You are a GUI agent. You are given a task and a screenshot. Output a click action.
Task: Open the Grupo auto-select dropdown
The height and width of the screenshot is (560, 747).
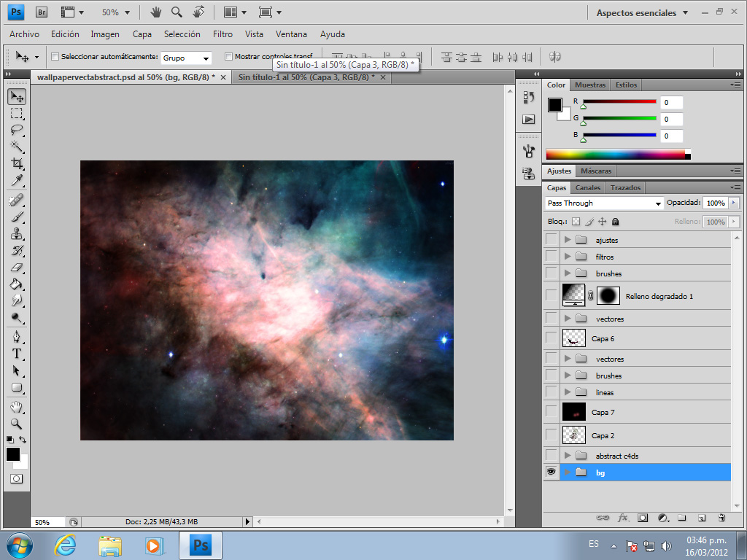tap(186, 58)
